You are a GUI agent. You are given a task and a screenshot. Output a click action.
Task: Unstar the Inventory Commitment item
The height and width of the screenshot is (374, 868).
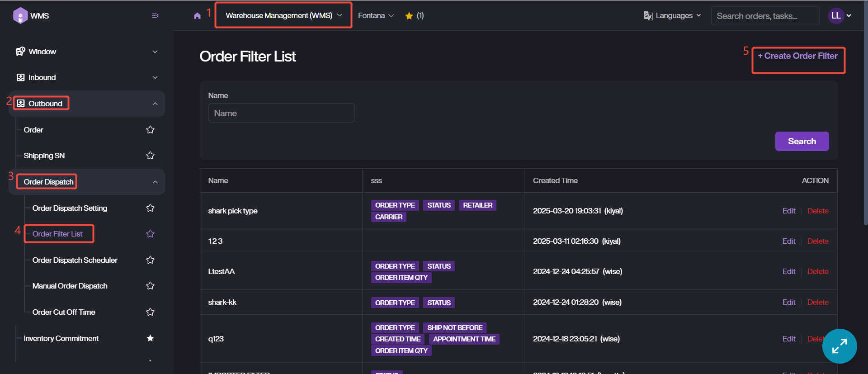[151, 338]
